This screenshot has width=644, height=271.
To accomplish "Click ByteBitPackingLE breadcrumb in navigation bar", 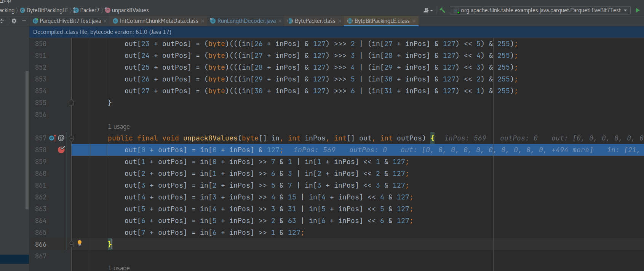I will [47, 10].
